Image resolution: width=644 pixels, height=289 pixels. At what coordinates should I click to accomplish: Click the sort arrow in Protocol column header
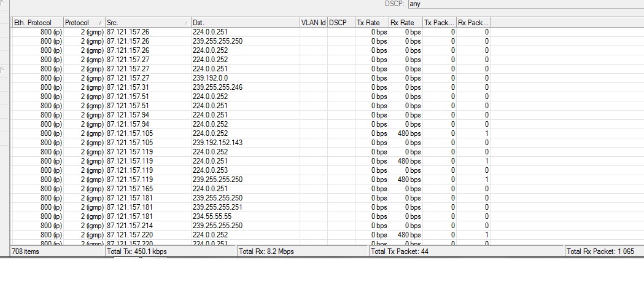pyautogui.click(x=100, y=23)
